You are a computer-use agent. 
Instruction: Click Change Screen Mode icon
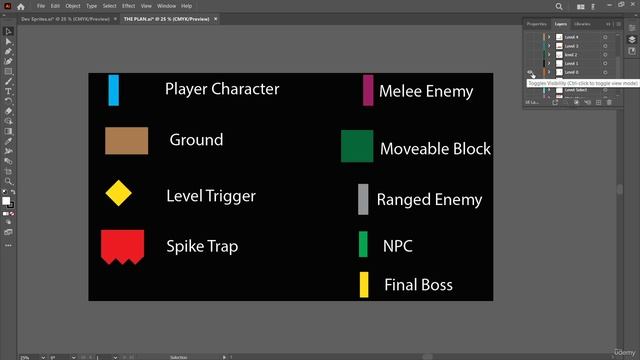point(8,232)
